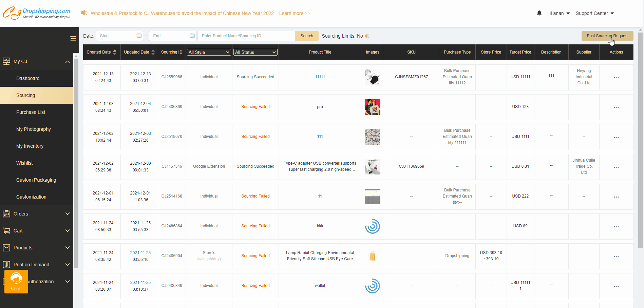Go to Purchase List in sidebar
The height and width of the screenshot is (308, 644).
coord(31,112)
